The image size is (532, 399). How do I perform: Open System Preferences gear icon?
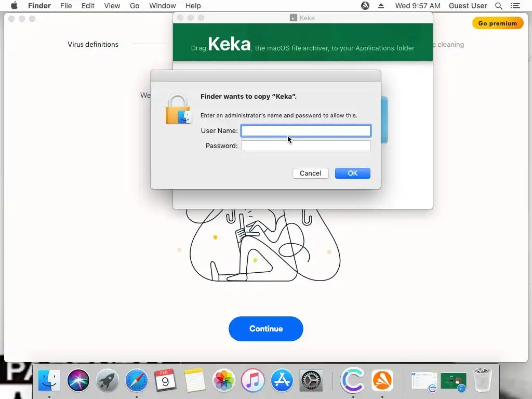311,380
